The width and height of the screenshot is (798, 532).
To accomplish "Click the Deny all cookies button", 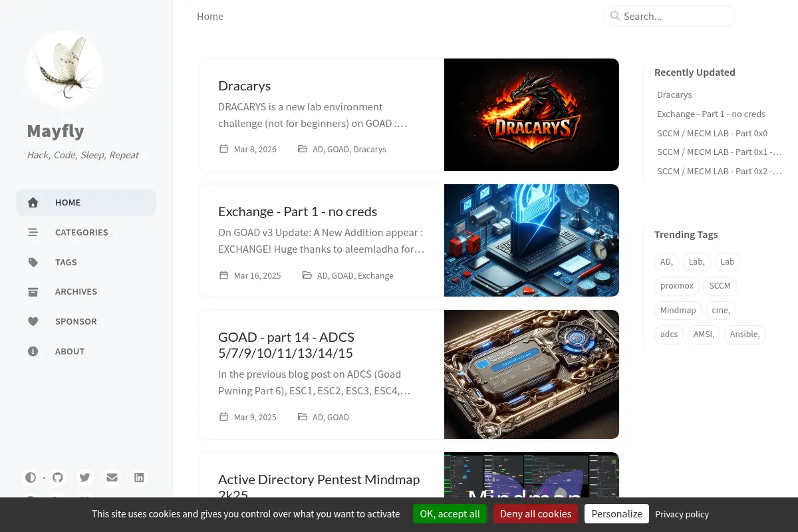I will (535, 513).
